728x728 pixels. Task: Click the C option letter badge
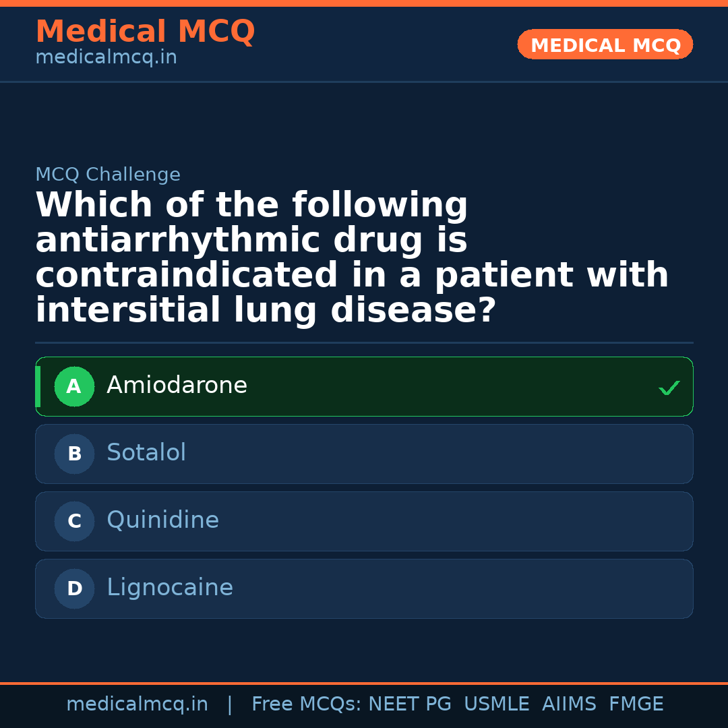pyautogui.click(x=74, y=521)
